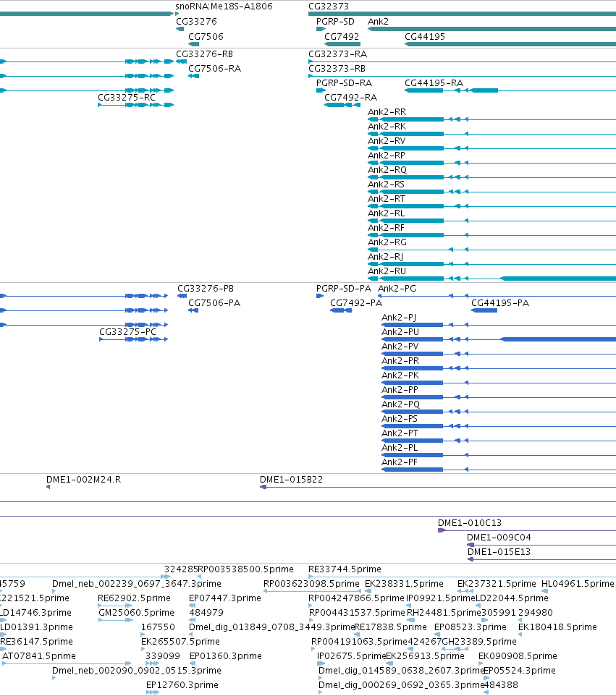Click transcript Ank2-RS
The image size is (616, 696).
point(386,184)
